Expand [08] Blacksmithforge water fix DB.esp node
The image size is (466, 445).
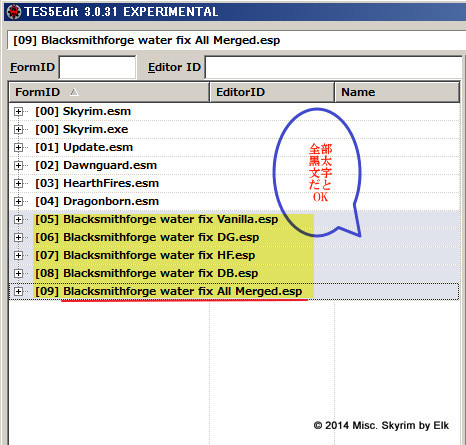[x=18, y=274]
